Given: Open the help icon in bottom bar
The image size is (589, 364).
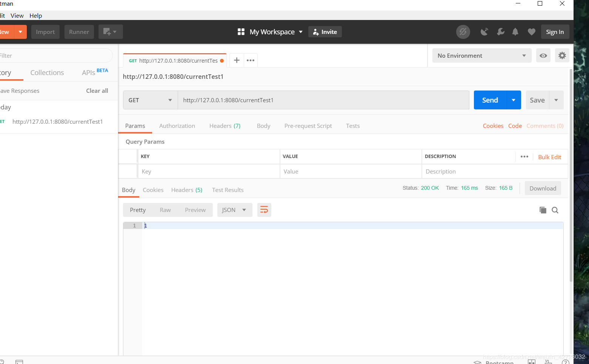Looking at the screenshot, I should tap(566, 362).
